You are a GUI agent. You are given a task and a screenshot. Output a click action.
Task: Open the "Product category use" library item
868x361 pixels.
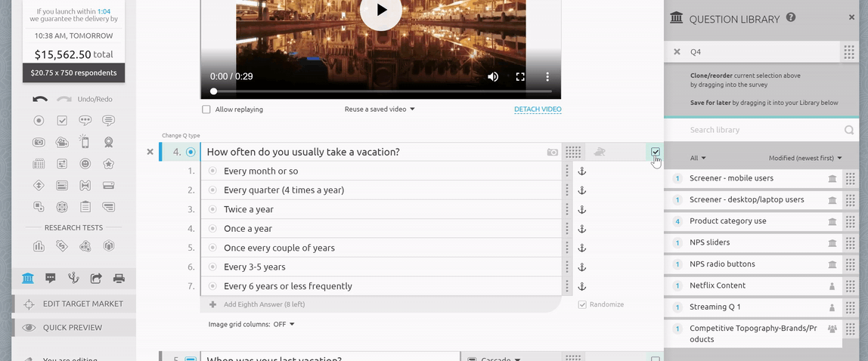[753, 221]
